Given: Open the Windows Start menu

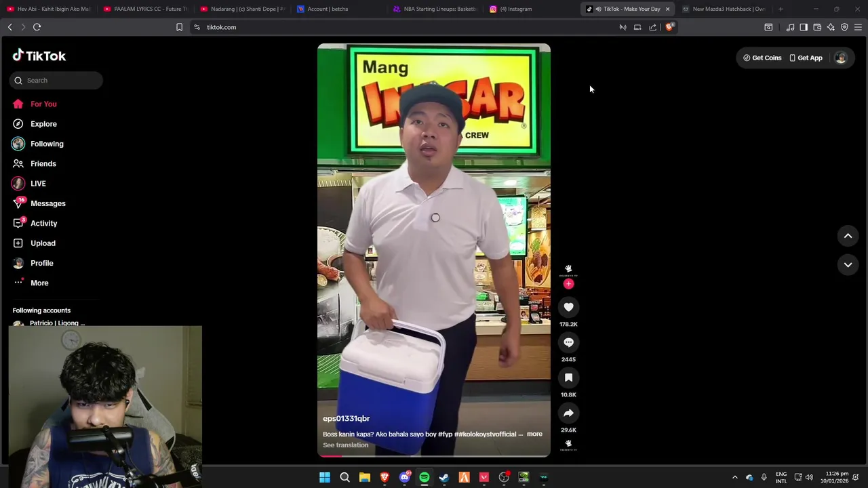Looking at the screenshot, I should (x=325, y=477).
